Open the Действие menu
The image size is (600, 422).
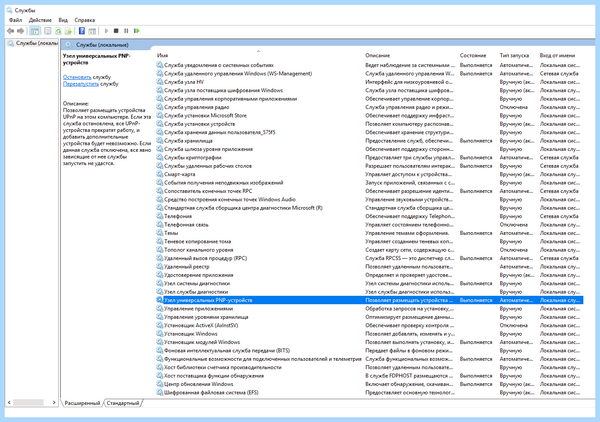tap(40, 20)
